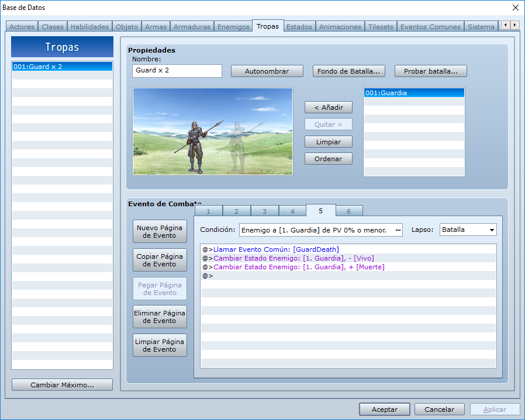Switch to the Enemigos tab
This screenshot has height=420, width=525.
(x=233, y=27)
